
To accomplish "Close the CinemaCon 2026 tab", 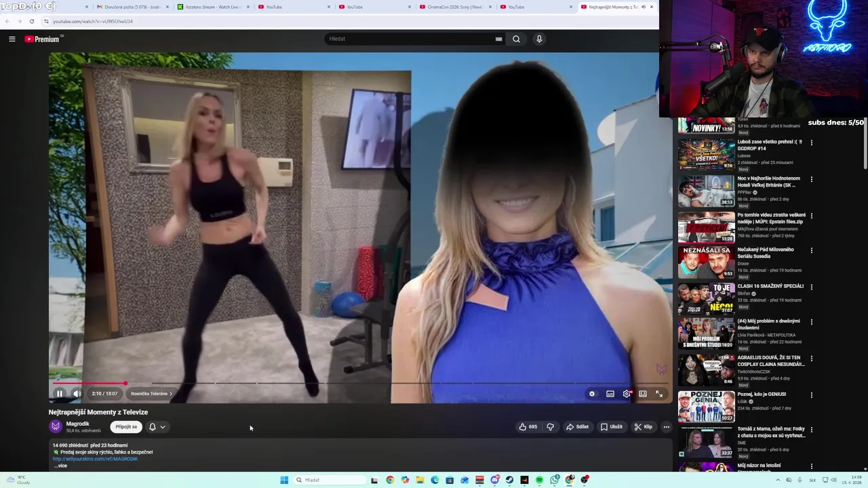I will click(490, 7).
